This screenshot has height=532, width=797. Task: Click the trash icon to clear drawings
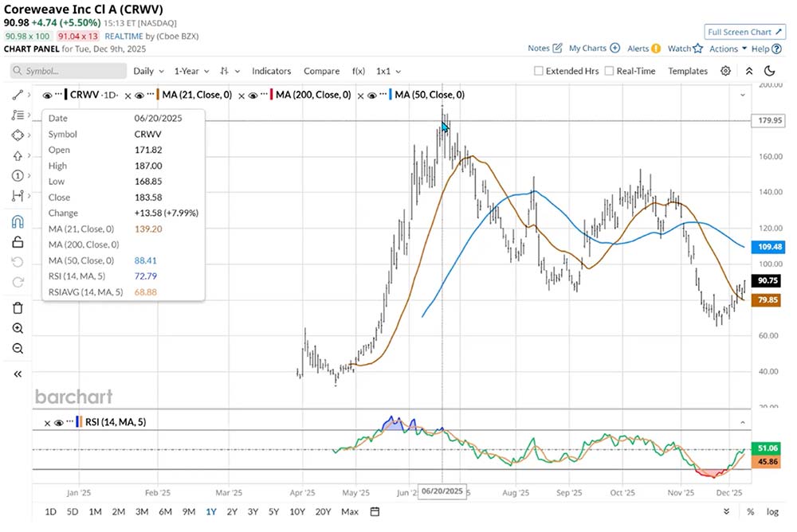pyautogui.click(x=18, y=307)
